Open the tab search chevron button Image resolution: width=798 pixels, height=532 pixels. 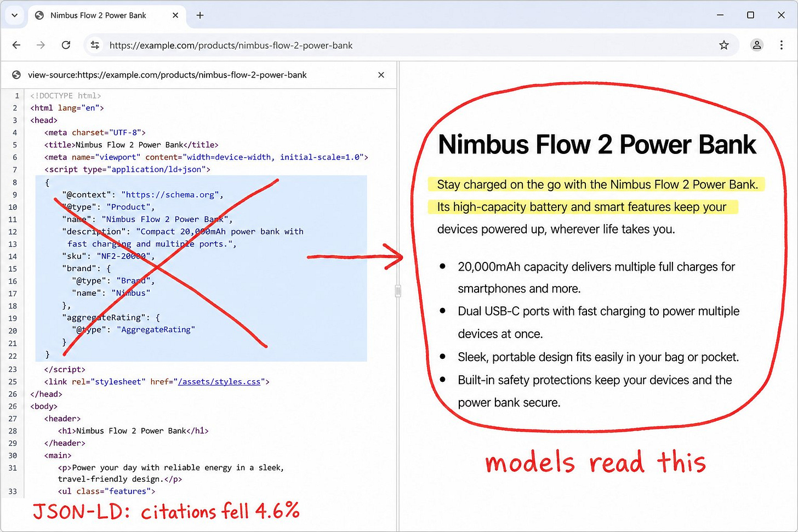pyautogui.click(x=15, y=15)
